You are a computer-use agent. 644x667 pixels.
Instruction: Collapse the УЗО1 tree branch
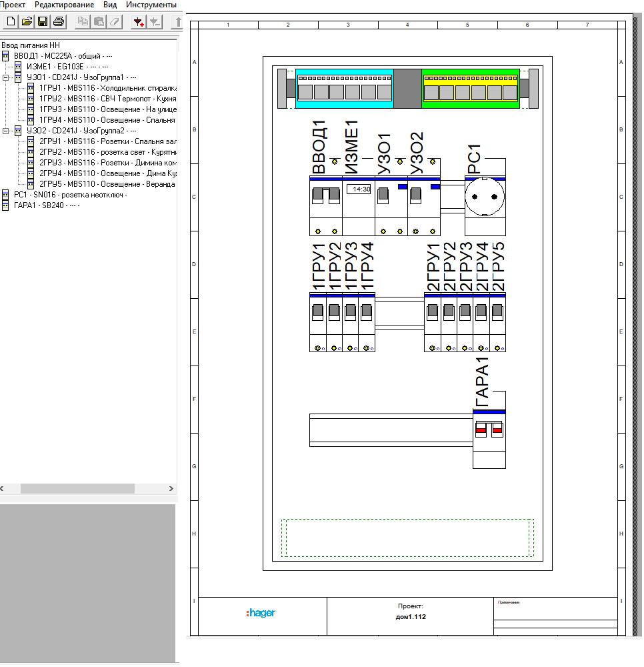click(6, 77)
